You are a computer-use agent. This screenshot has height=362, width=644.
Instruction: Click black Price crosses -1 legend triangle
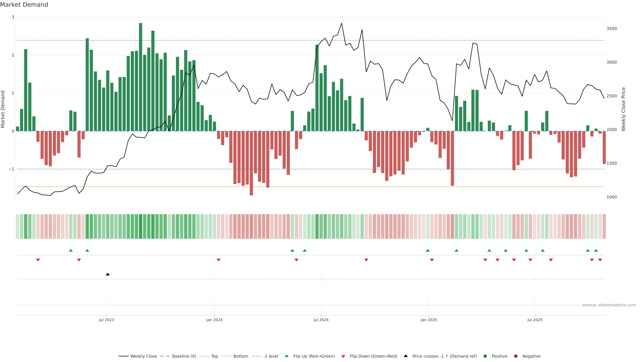pos(406,356)
